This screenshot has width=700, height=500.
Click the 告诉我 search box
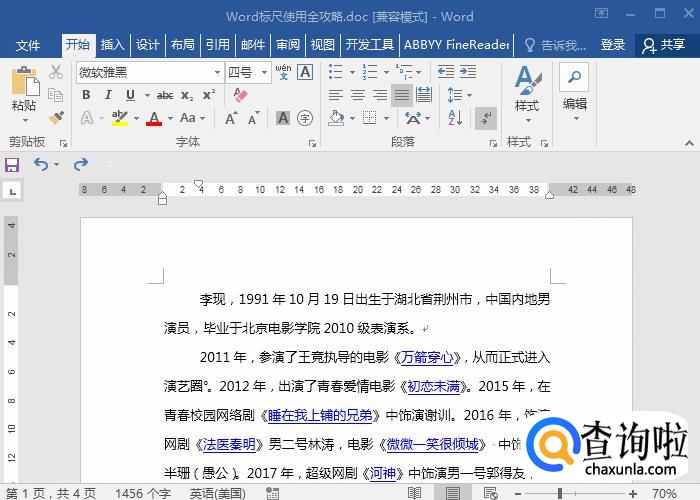tap(556, 45)
